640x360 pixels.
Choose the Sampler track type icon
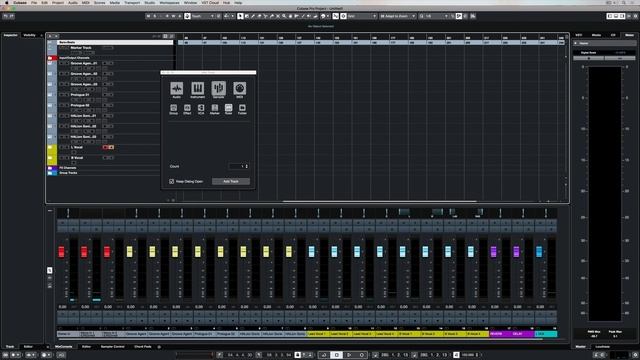click(x=218, y=88)
